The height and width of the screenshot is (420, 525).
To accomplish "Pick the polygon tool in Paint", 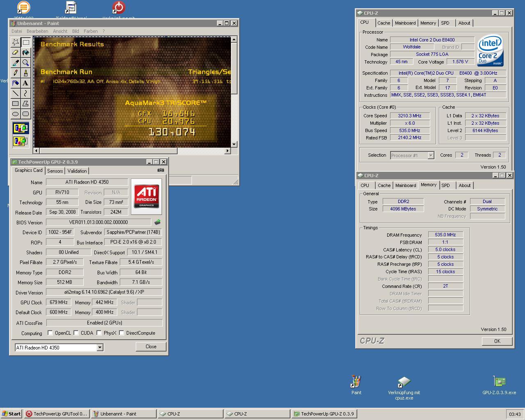I will [x=26, y=104].
